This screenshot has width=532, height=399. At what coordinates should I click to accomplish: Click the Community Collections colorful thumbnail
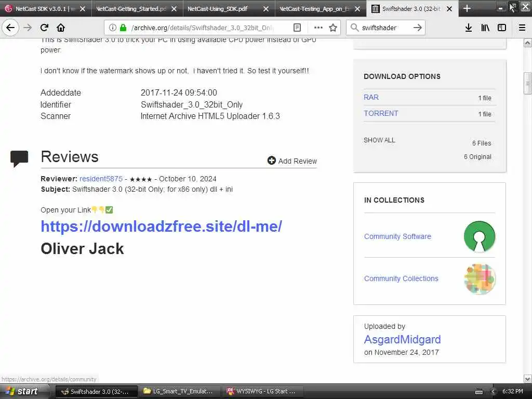click(480, 279)
